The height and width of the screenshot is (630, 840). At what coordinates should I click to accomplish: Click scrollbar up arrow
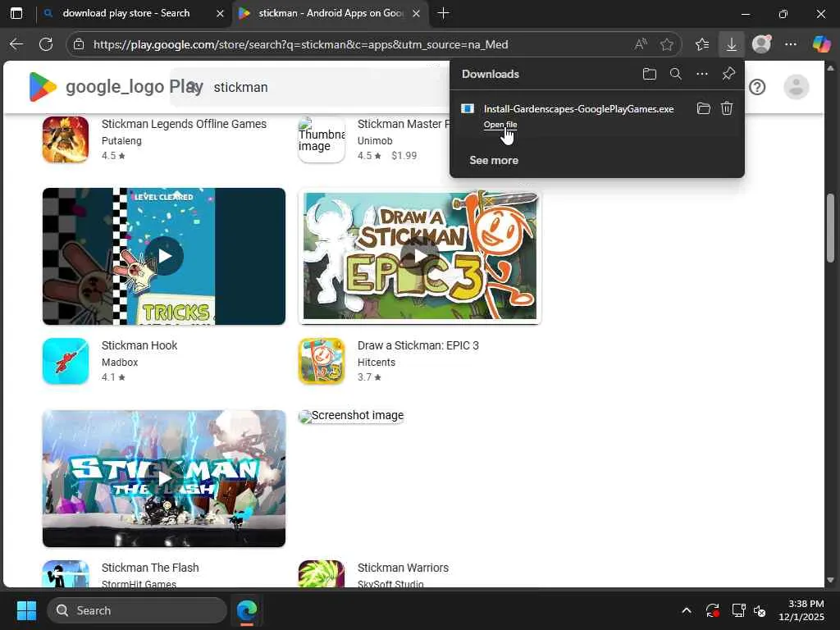(830, 68)
